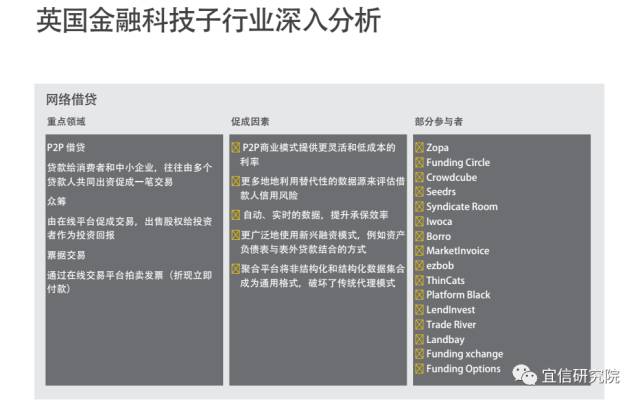Click the Funding Options entry
This screenshot has width=640, height=404.
[x=463, y=369]
